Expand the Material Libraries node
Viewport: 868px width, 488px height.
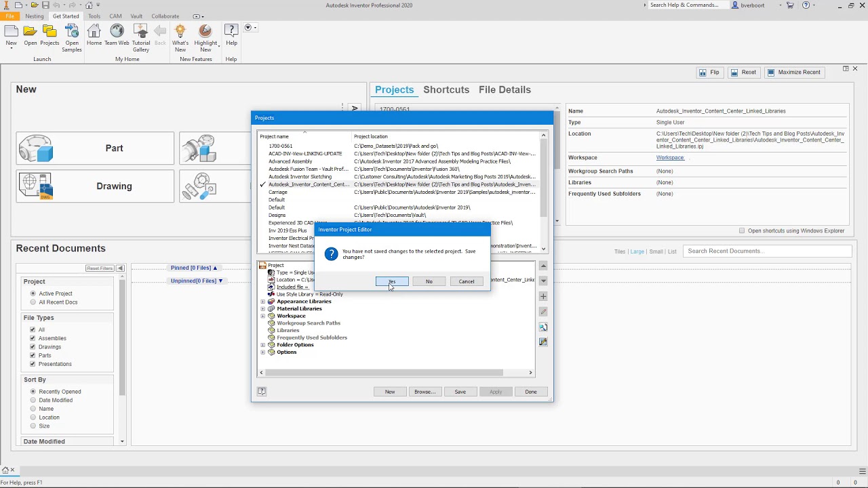click(x=263, y=308)
